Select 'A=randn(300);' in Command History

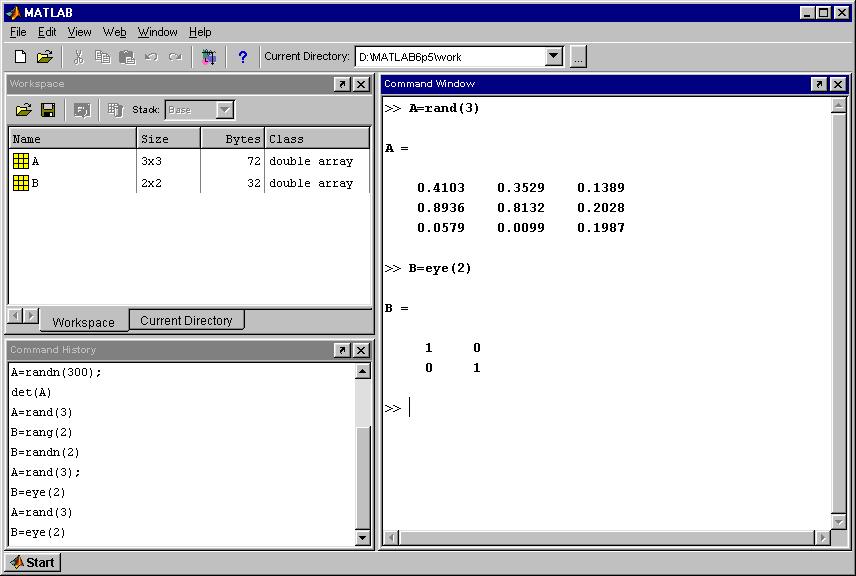pyautogui.click(x=56, y=372)
